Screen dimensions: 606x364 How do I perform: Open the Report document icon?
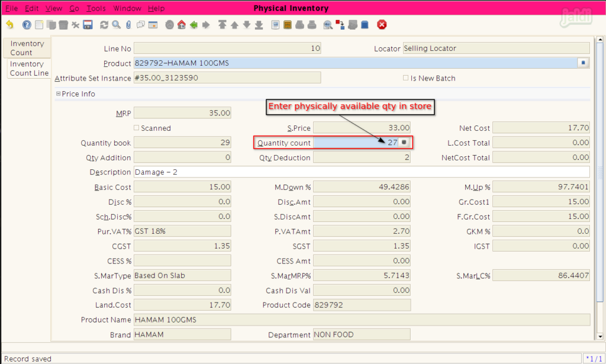tap(275, 25)
